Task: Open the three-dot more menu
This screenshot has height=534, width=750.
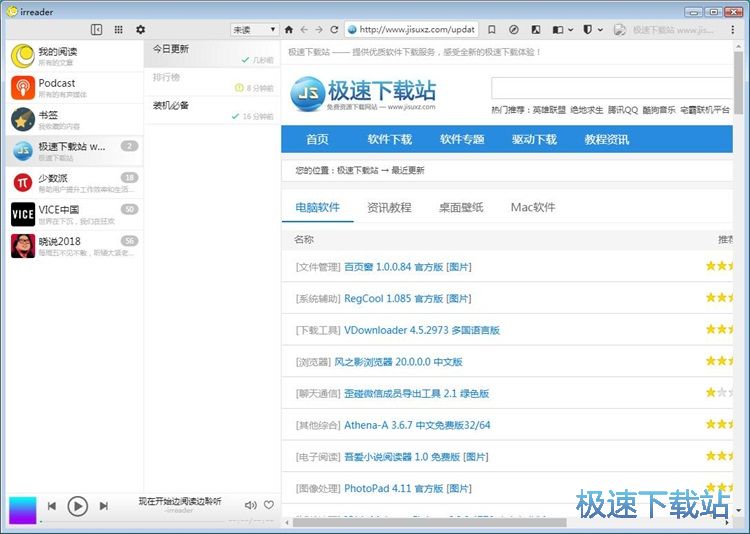Action: [732, 30]
